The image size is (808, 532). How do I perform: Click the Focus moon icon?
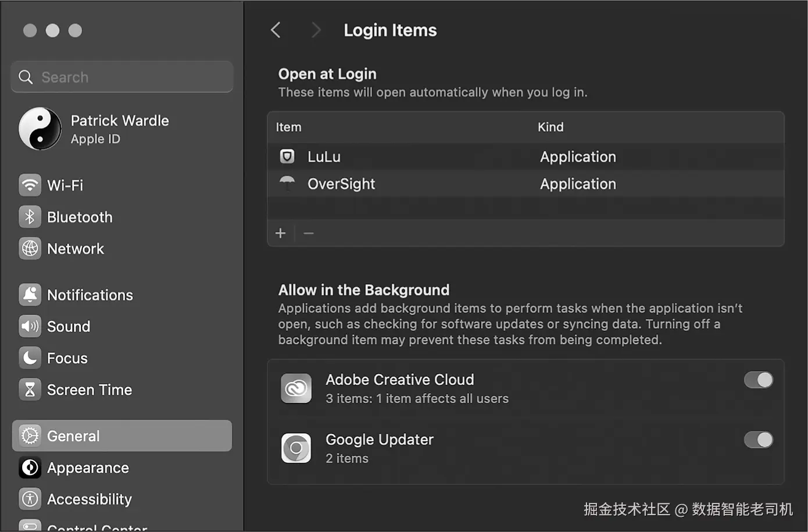coord(30,358)
